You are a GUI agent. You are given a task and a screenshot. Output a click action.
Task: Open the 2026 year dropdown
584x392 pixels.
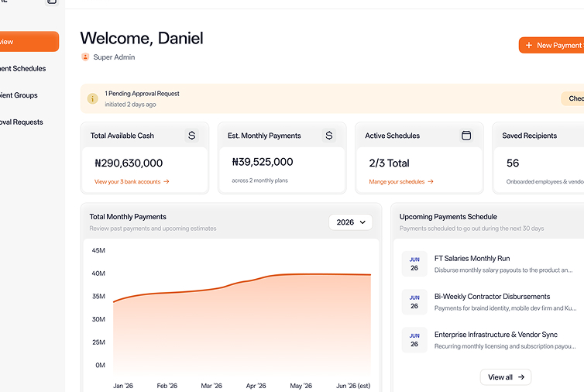tap(350, 222)
